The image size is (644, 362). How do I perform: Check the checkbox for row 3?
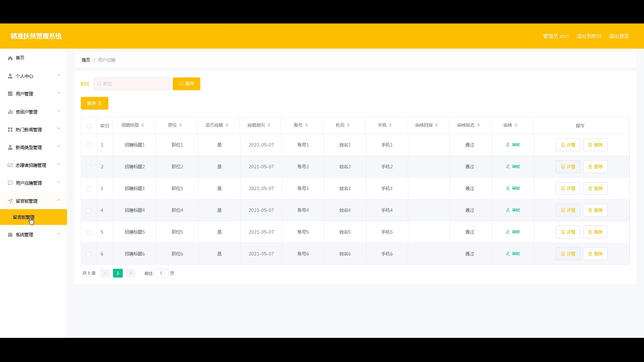pos(89,189)
